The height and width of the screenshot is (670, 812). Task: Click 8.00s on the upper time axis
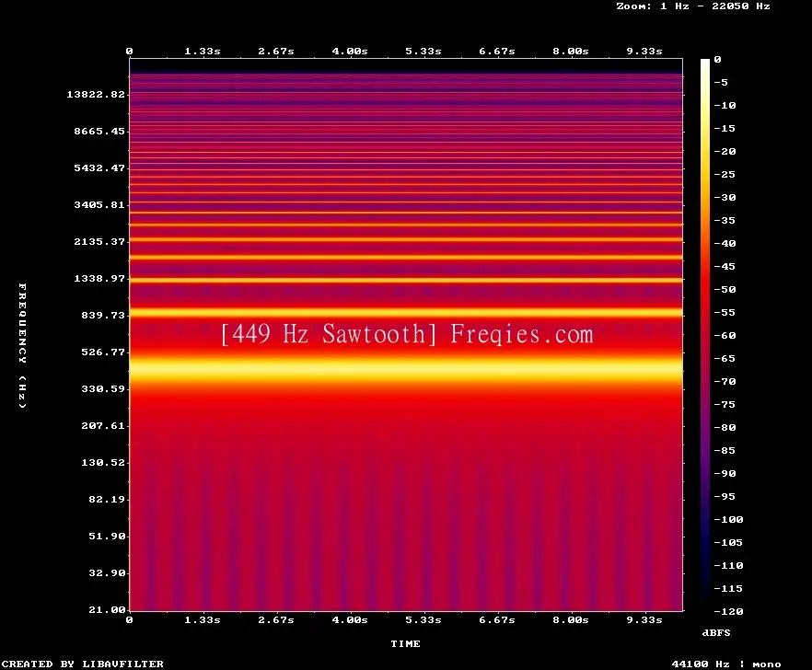(570, 52)
